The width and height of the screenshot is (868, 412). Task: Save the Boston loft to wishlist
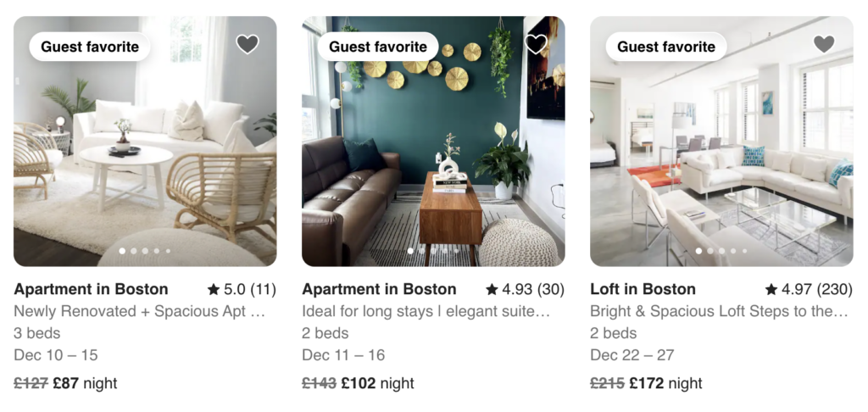[x=823, y=44]
